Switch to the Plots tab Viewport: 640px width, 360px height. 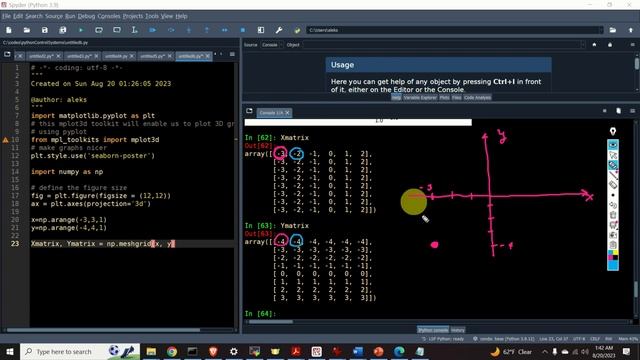coord(444,98)
